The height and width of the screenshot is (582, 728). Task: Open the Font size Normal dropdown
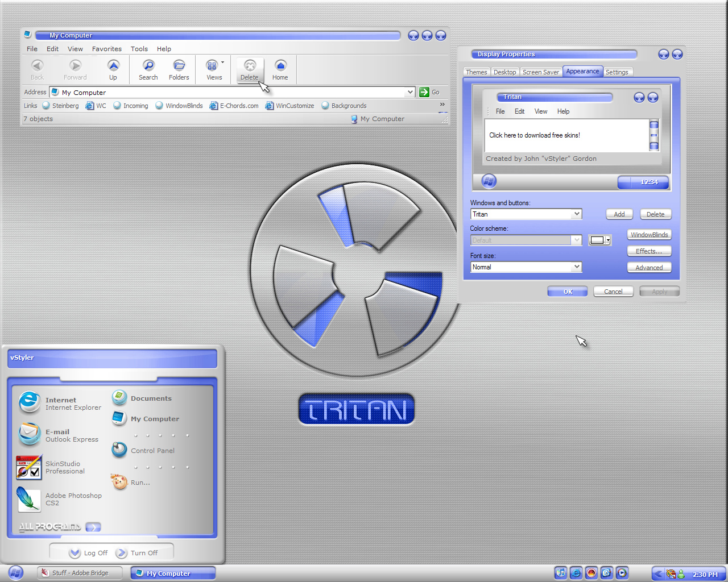526,267
